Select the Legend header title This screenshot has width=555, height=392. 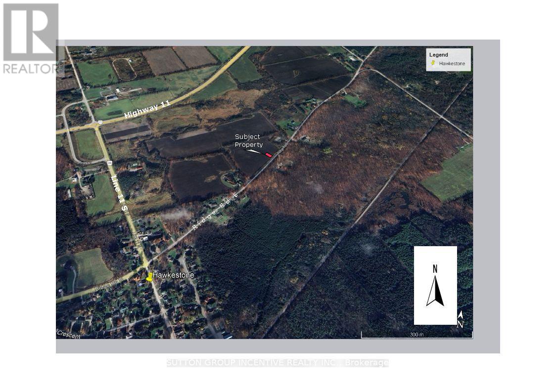(x=440, y=54)
